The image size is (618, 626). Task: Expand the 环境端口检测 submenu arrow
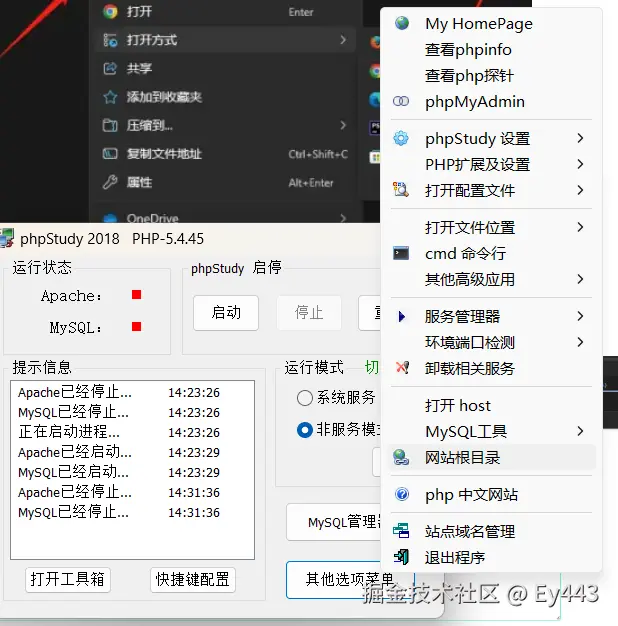[580, 342]
